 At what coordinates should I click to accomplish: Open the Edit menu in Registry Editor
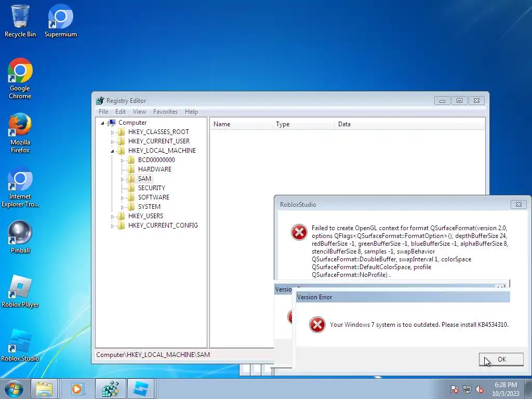pyautogui.click(x=121, y=112)
